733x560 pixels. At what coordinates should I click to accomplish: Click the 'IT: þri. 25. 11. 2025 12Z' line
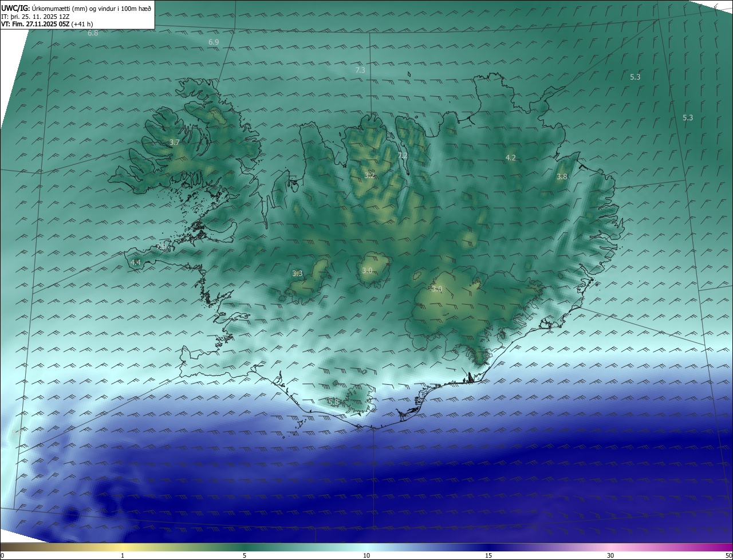point(36,17)
